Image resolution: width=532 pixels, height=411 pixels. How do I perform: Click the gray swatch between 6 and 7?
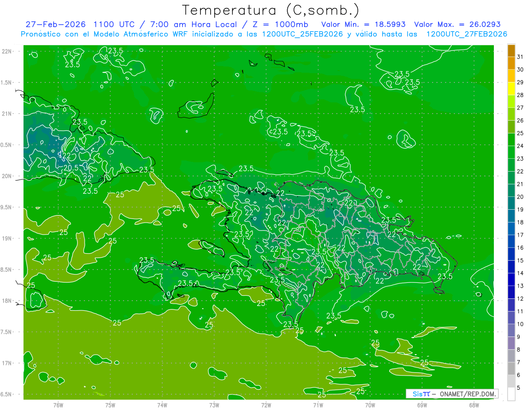coord(511,368)
